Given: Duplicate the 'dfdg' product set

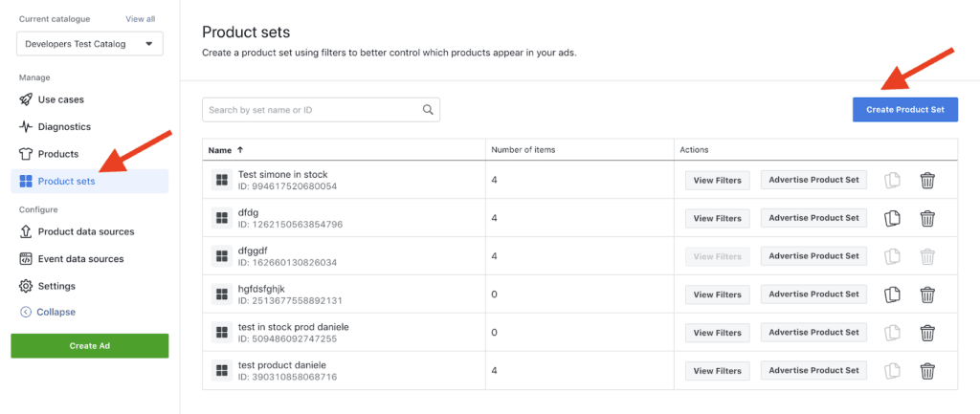Looking at the screenshot, I should (x=892, y=218).
